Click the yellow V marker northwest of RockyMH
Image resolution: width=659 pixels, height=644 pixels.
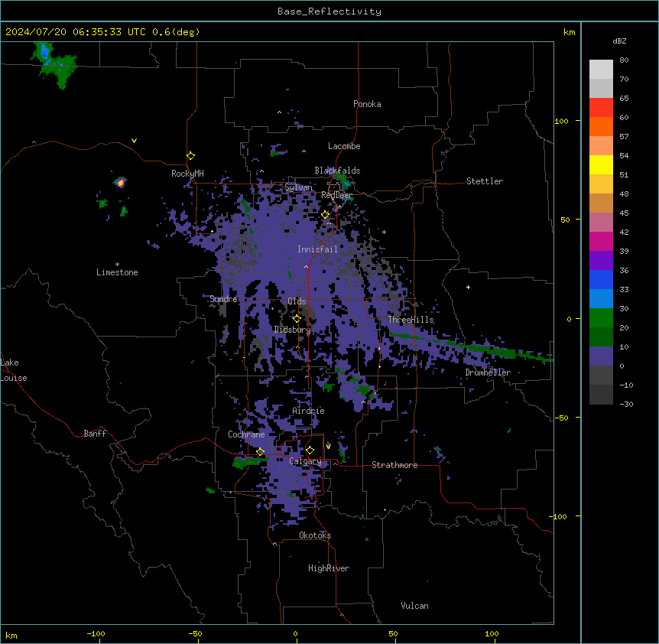(x=134, y=141)
